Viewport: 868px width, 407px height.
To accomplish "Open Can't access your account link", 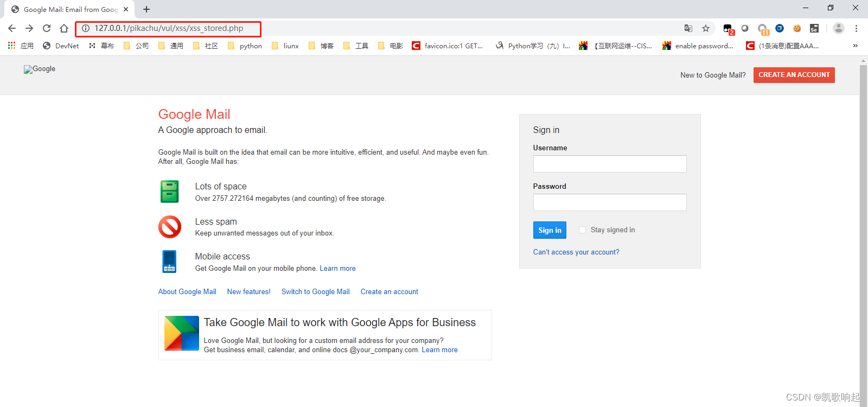I will (576, 252).
